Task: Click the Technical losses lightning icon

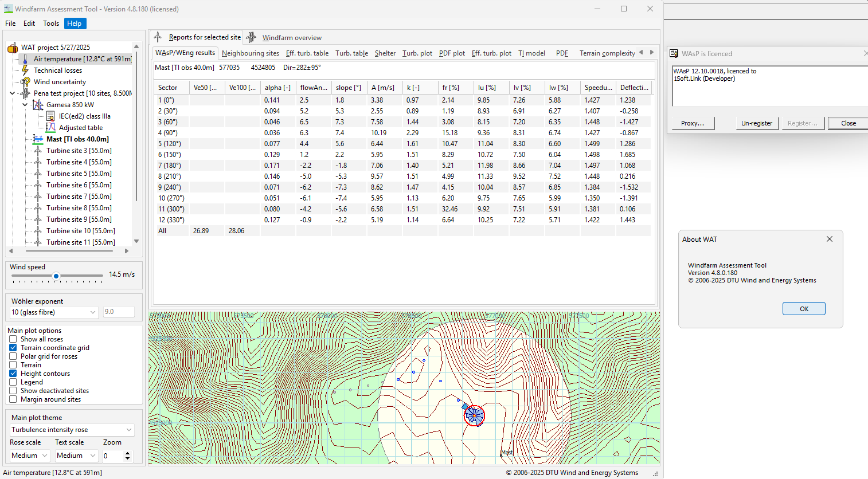Action: [25, 70]
